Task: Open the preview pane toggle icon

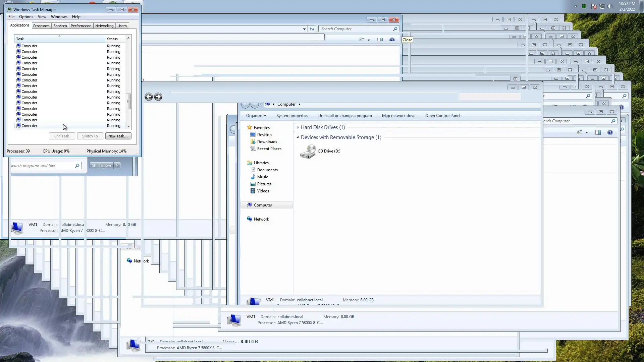Action: (598, 132)
